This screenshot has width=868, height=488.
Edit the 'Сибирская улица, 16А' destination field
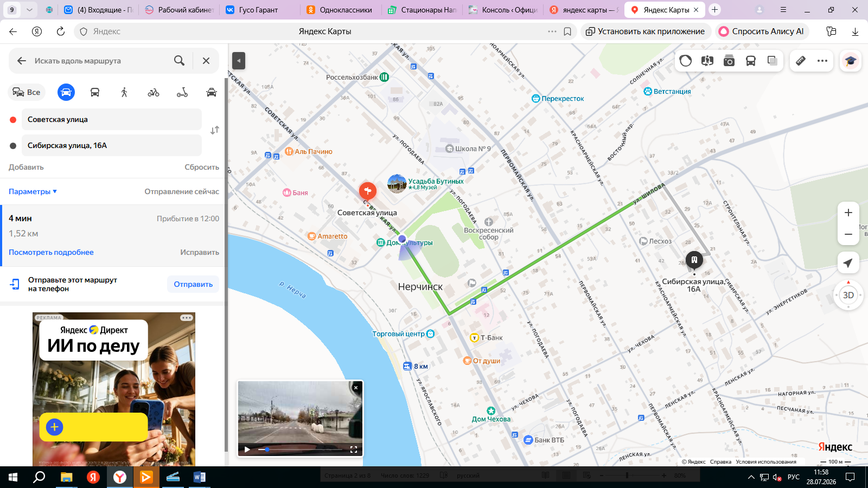(112, 145)
